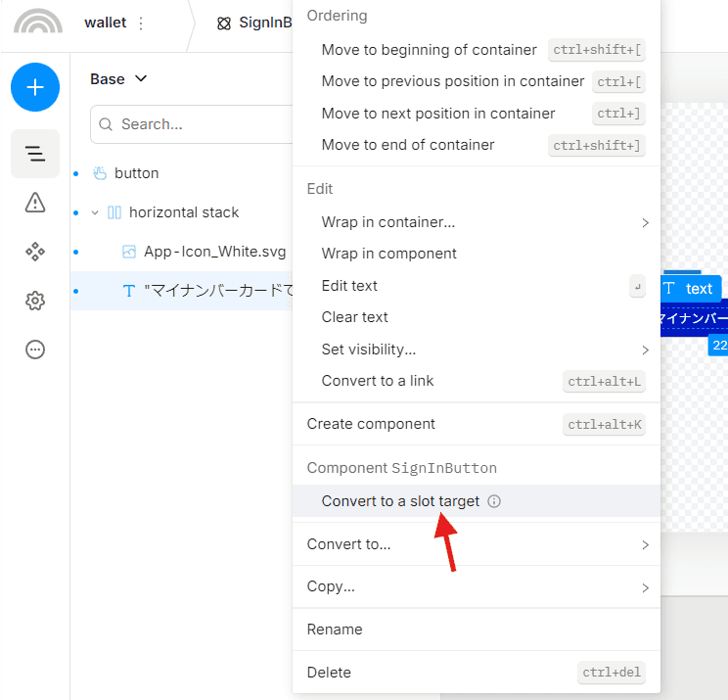Open the Convert to submenu
Screen dimensions: 728x700
(x=477, y=544)
